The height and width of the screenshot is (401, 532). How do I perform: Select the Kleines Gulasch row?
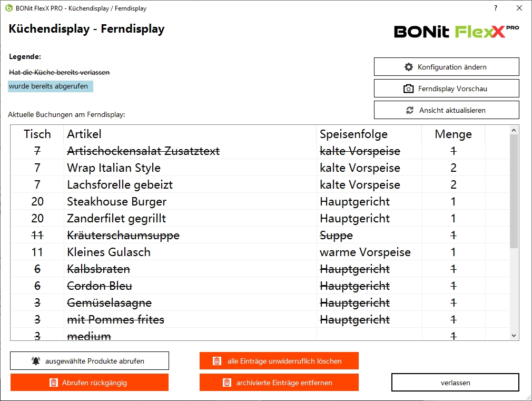(109, 252)
